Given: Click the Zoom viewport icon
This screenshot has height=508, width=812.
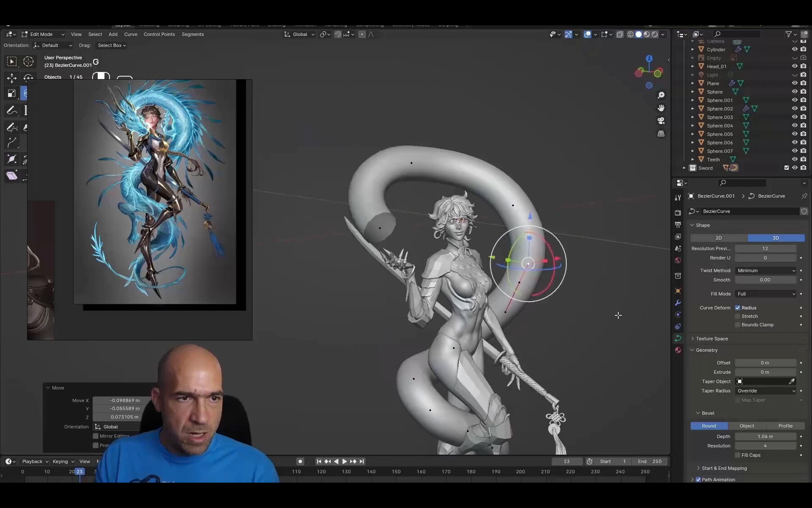Looking at the screenshot, I should click(x=661, y=95).
